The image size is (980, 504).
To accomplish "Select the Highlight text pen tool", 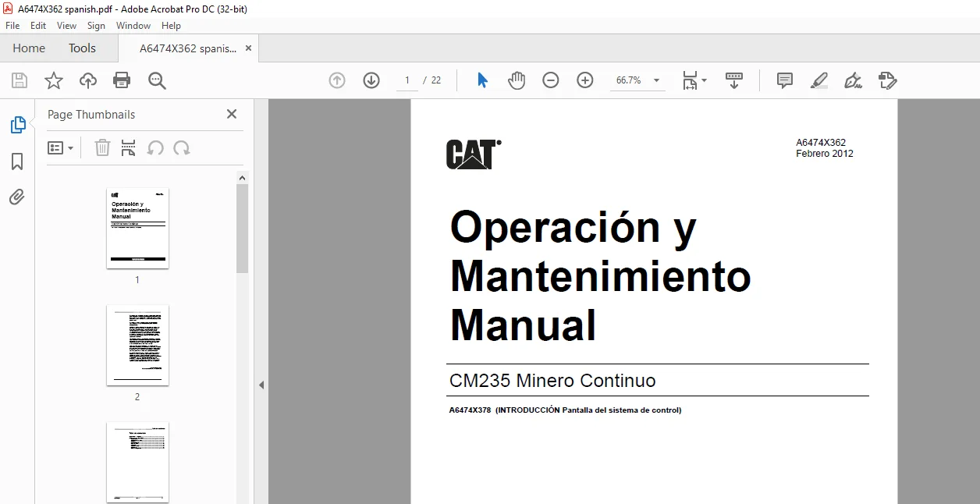I will click(818, 80).
